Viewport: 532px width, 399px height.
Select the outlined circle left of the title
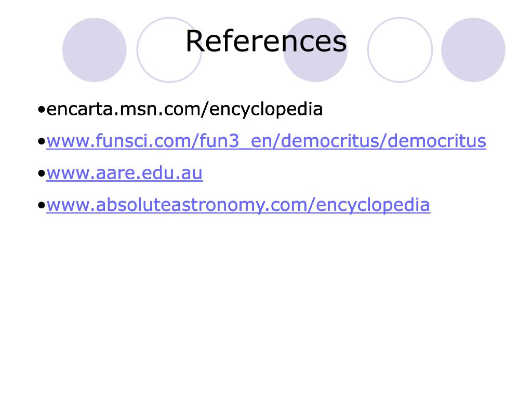pyautogui.click(x=169, y=50)
